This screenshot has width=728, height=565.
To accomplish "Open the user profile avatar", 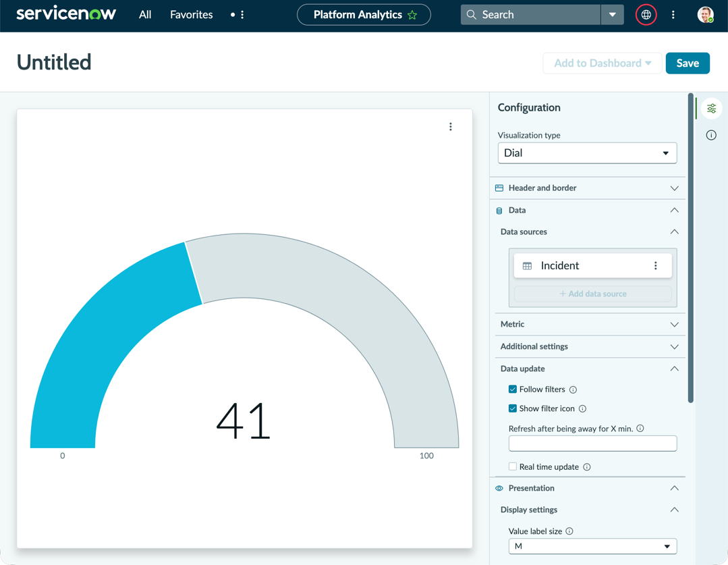I will [x=705, y=15].
